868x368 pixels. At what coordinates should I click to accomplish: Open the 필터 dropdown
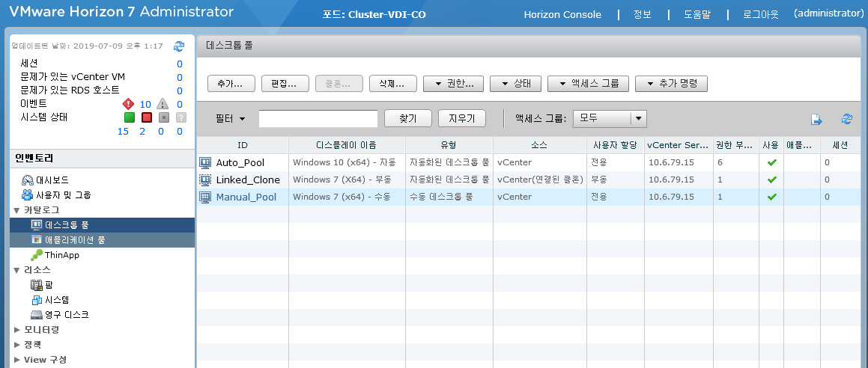pos(230,119)
